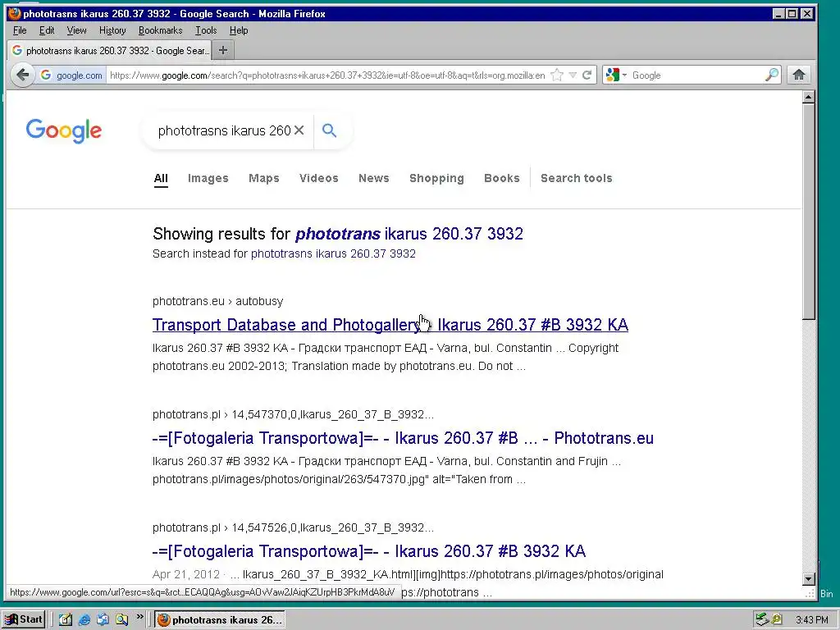Clear the Google search box with X
The width and height of the screenshot is (840, 630).
click(x=299, y=130)
